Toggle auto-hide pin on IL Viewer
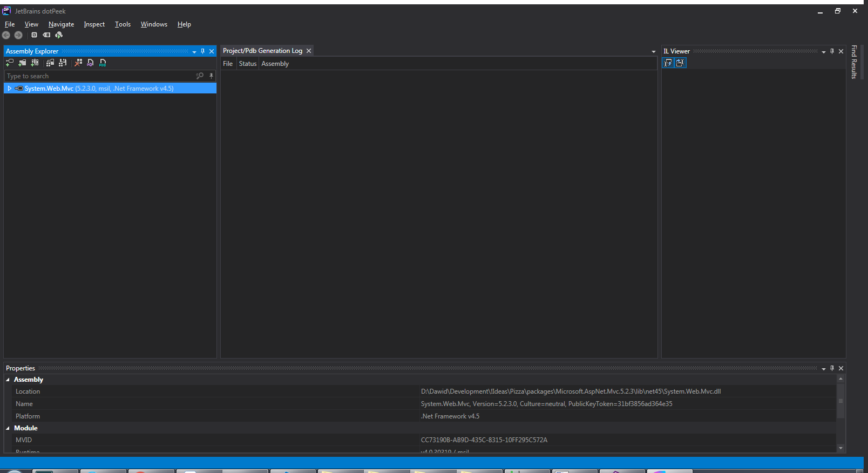Image resolution: width=868 pixels, height=473 pixels. tap(832, 51)
